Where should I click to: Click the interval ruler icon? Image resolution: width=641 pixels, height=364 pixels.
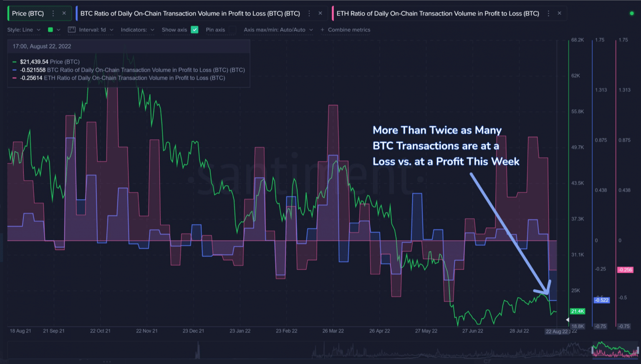pos(71,30)
